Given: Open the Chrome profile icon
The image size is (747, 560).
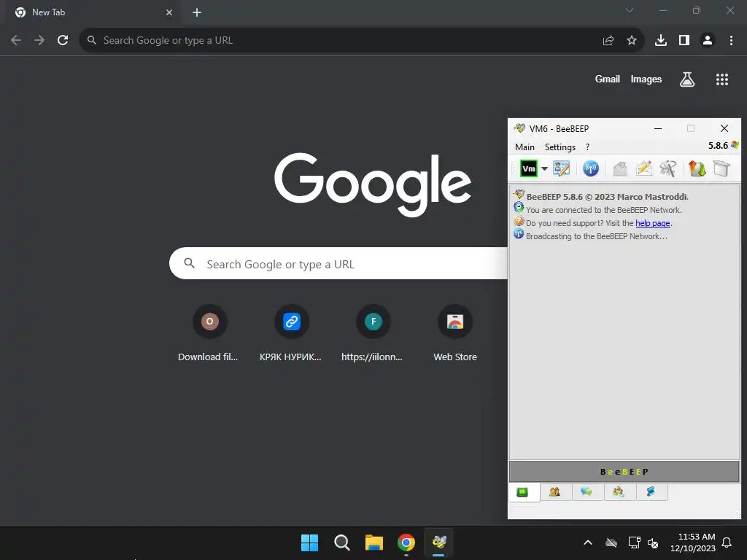Looking at the screenshot, I should (708, 41).
